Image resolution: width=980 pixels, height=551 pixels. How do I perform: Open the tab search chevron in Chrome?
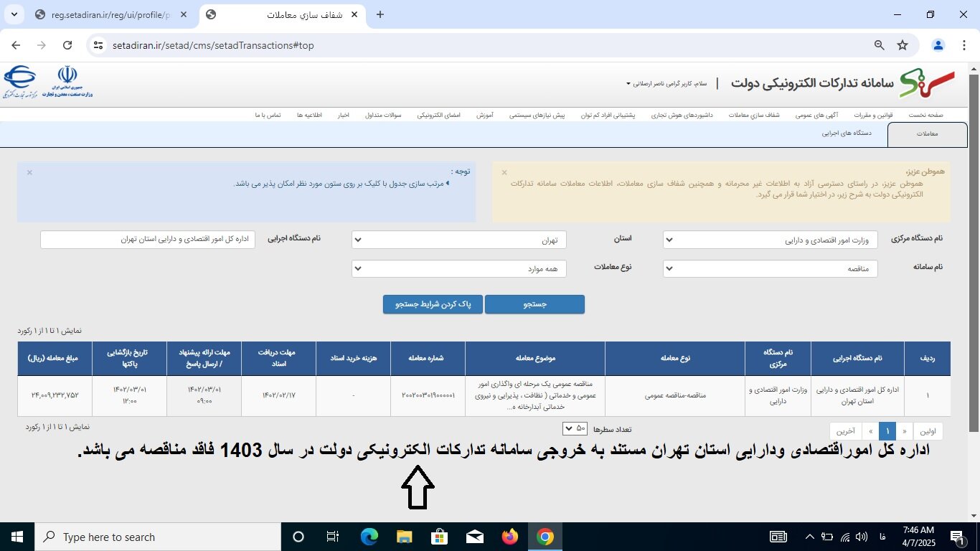coord(16,14)
